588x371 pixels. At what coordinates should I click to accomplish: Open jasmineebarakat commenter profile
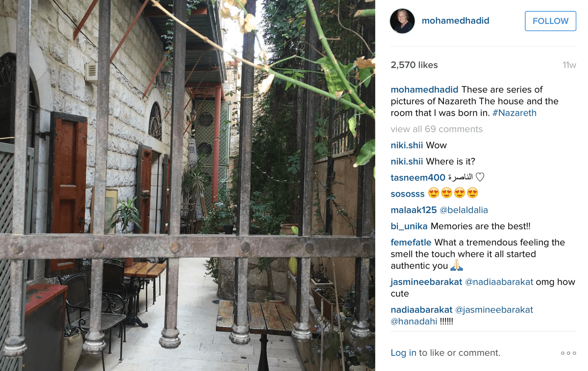(426, 282)
